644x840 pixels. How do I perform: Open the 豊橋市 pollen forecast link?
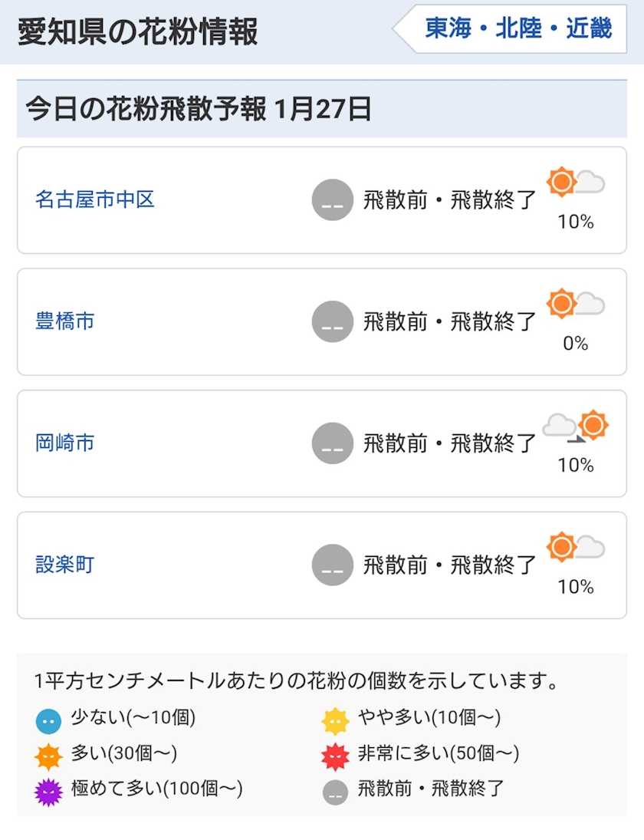[65, 321]
